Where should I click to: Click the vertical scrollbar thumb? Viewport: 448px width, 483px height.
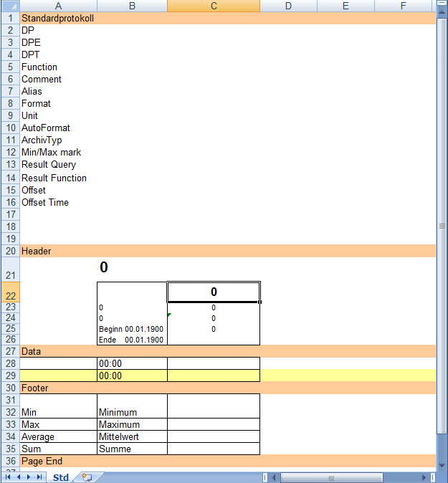(x=442, y=226)
